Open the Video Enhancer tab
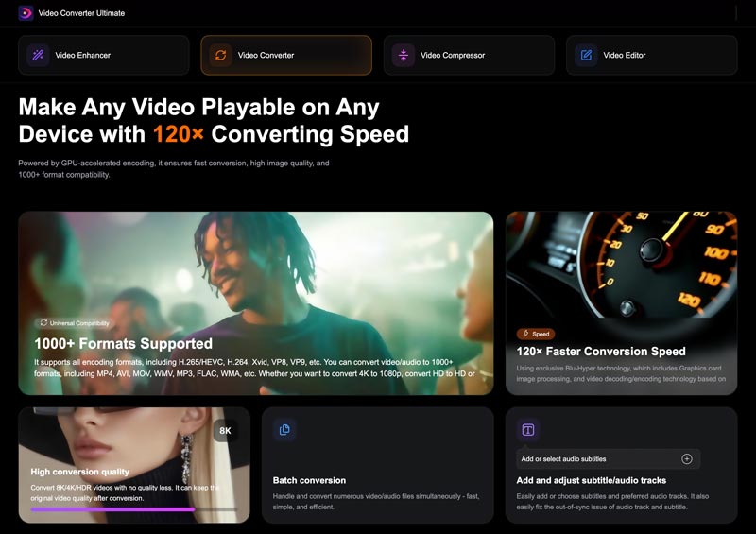Screen dimensions: 756x534 click(104, 55)
